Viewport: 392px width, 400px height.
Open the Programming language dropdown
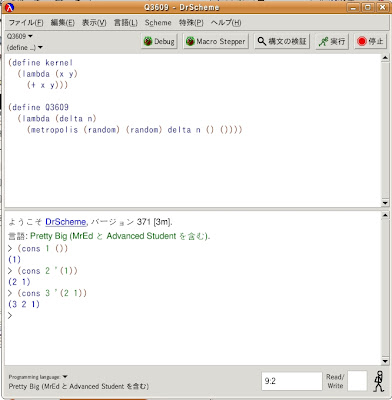pos(38,377)
